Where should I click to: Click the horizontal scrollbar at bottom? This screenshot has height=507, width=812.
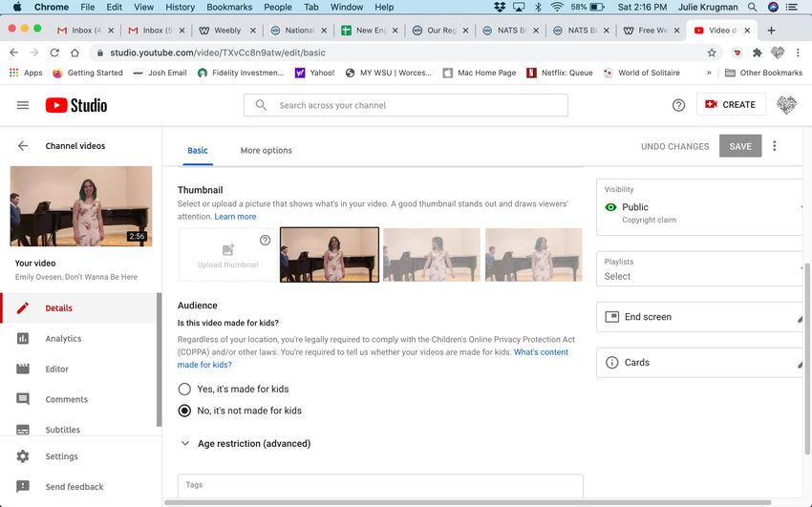click(468, 502)
